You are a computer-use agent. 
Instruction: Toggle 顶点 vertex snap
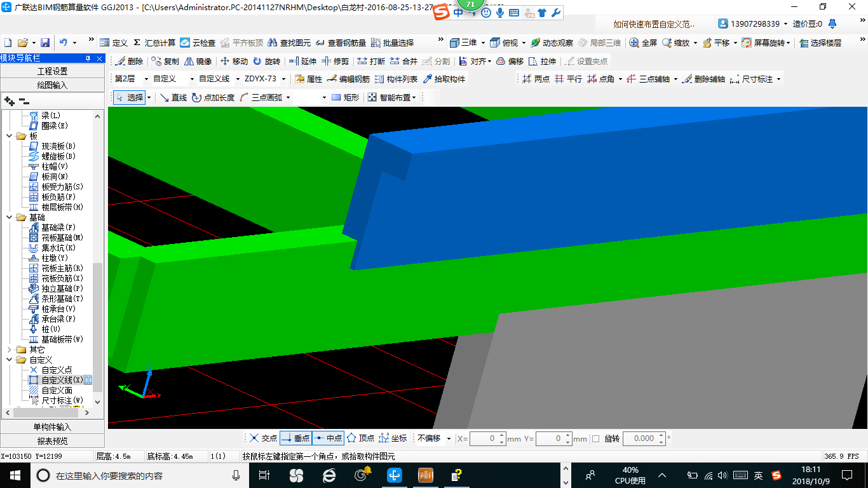pos(360,438)
